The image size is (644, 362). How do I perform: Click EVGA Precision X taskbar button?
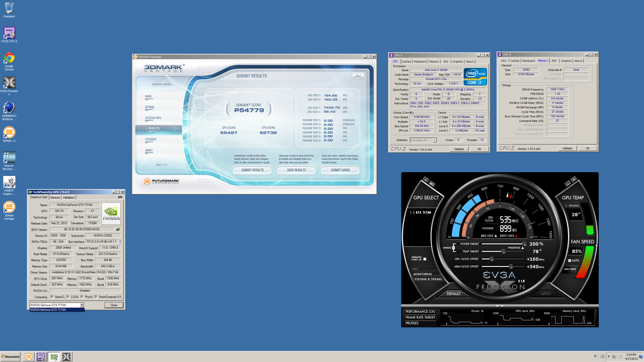pos(66,356)
